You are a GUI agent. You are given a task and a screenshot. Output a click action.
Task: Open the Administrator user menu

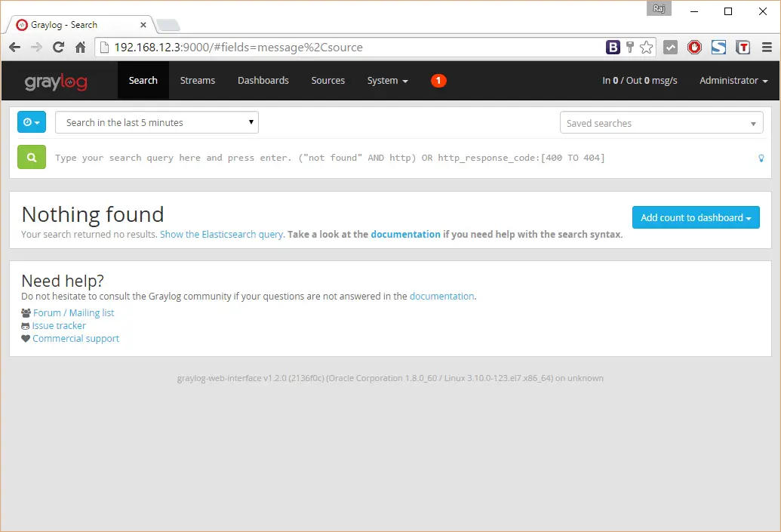pos(733,81)
